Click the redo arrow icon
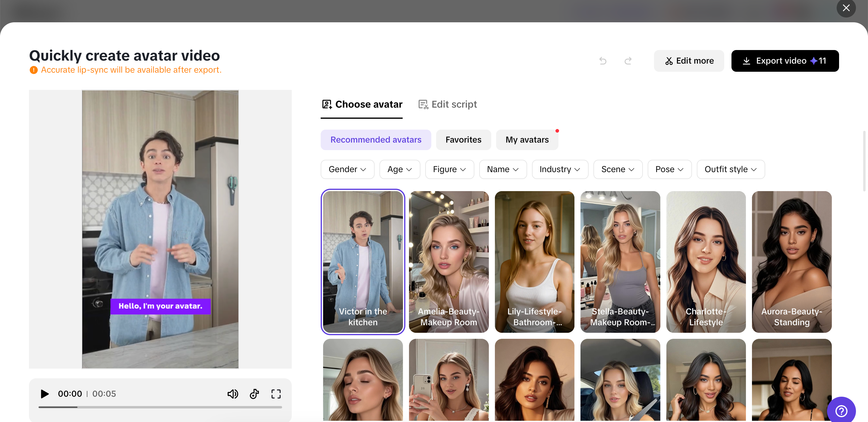 (628, 61)
